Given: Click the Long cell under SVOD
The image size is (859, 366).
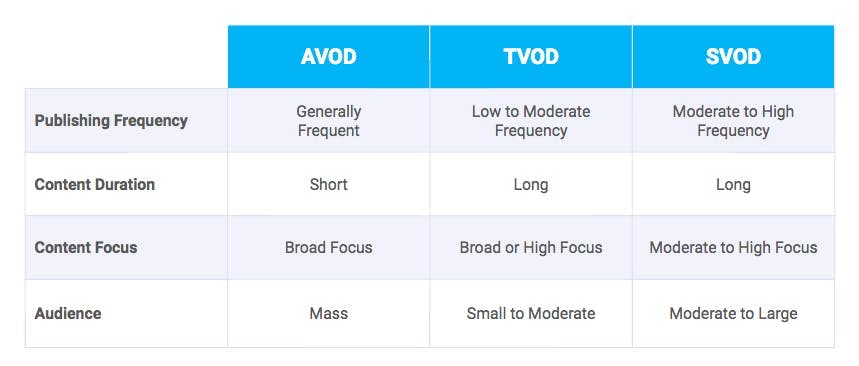Looking at the screenshot, I should click(x=734, y=184).
